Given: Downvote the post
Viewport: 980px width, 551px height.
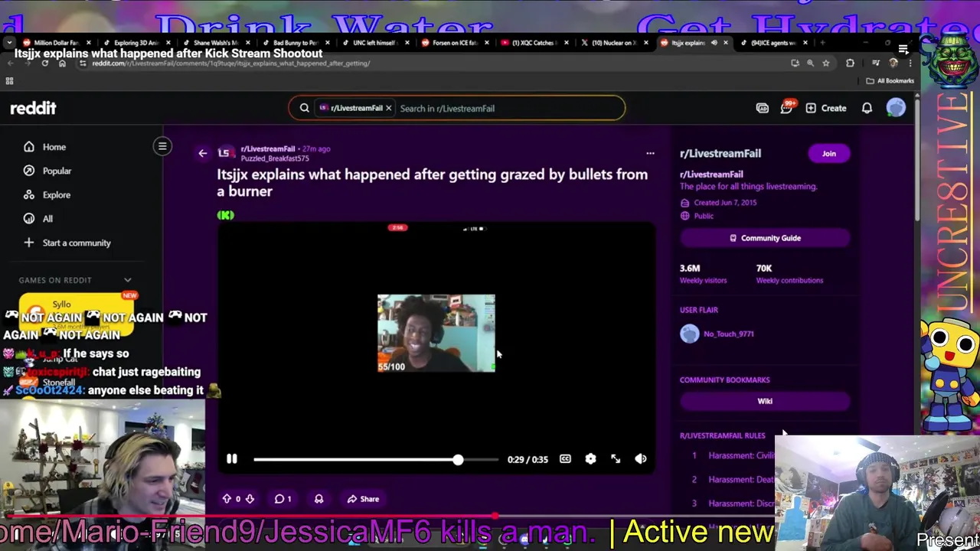Looking at the screenshot, I should pyautogui.click(x=250, y=499).
